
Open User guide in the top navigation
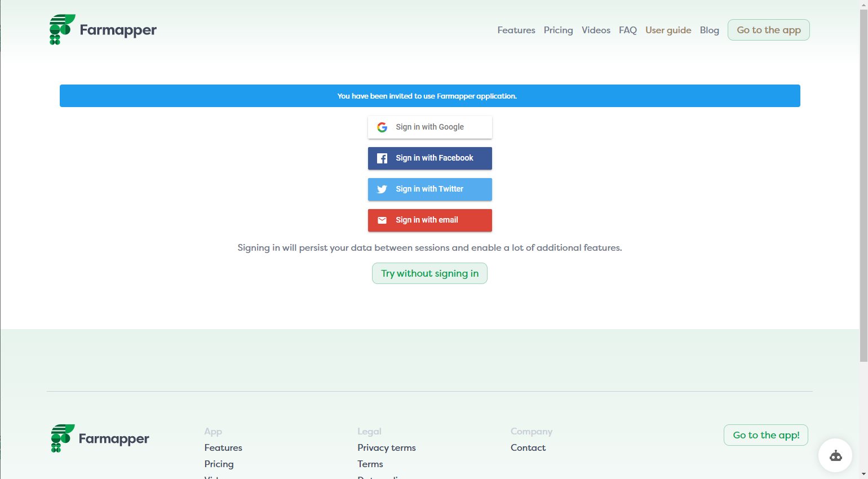pyautogui.click(x=668, y=30)
